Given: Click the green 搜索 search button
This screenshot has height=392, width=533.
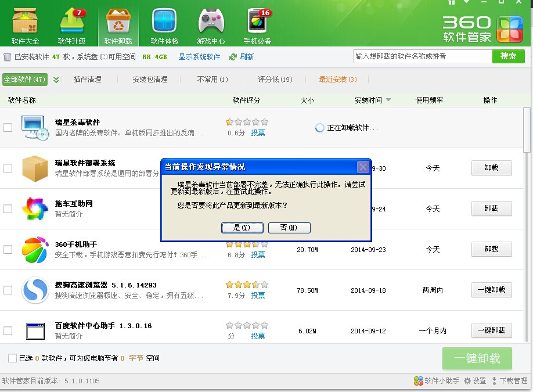Looking at the screenshot, I should 508,56.
